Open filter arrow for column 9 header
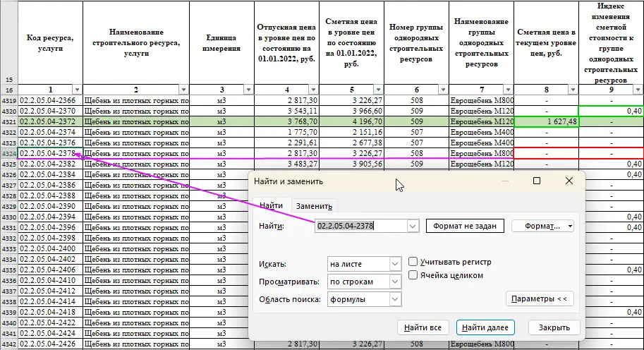This screenshot has height=350, width=644. point(638,90)
